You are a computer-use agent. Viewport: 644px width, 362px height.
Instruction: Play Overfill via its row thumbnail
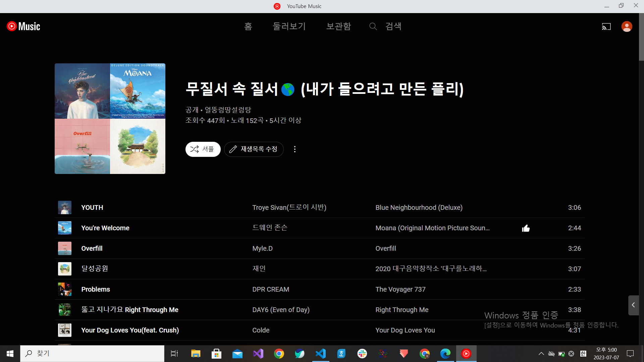pyautogui.click(x=65, y=248)
